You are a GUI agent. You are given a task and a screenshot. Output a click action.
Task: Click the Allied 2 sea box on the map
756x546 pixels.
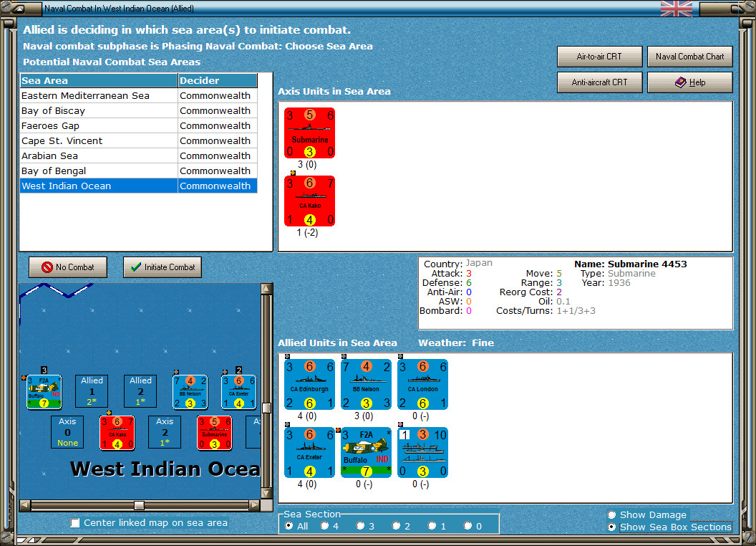(140, 391)
